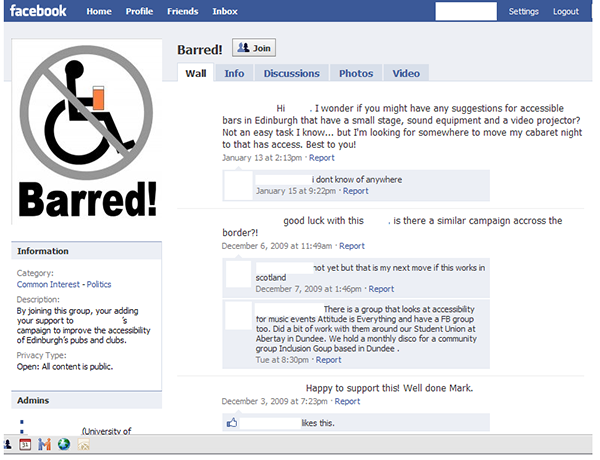Open the Common Interest category link

coord(48,284)
